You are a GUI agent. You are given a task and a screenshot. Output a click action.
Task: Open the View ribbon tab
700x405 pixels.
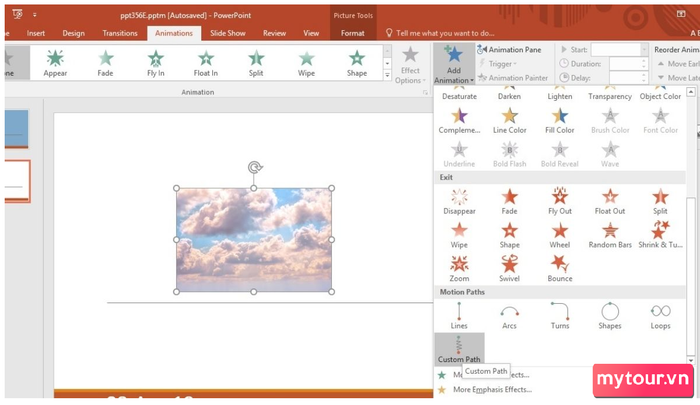[x=311, y=33]
